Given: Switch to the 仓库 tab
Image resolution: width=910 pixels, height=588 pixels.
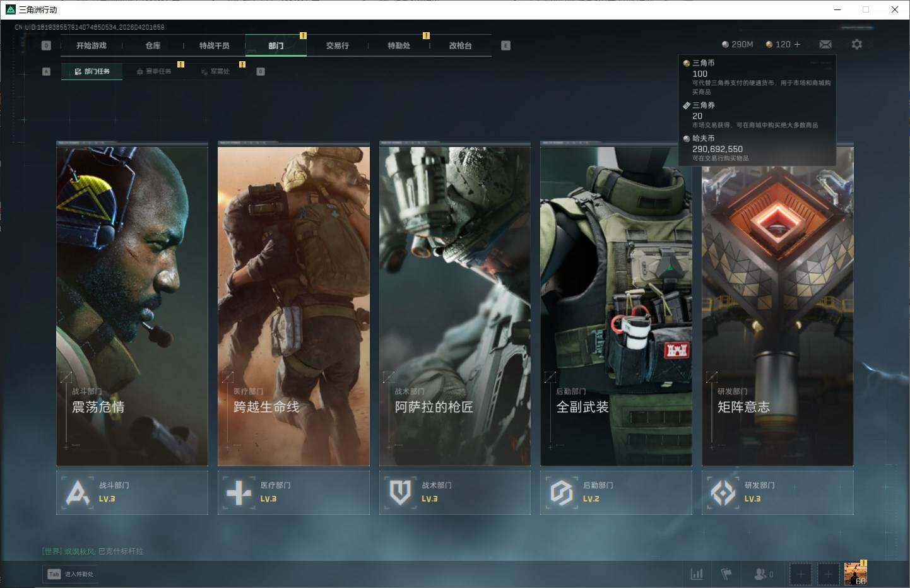Looking at the screenshot, I should [153, 45].
